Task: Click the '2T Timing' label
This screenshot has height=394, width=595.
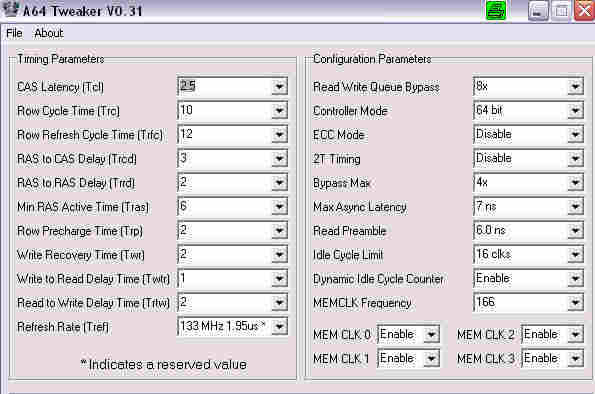Action: click(337, 159)
